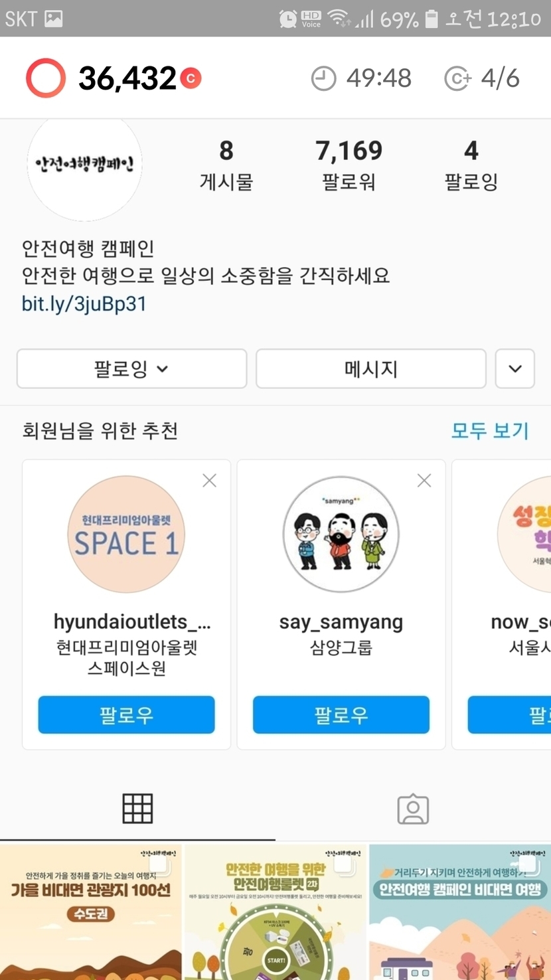Open the say_samyang cartoon avatar
This screenshot has width=551, height=980.
coord(341,534)
